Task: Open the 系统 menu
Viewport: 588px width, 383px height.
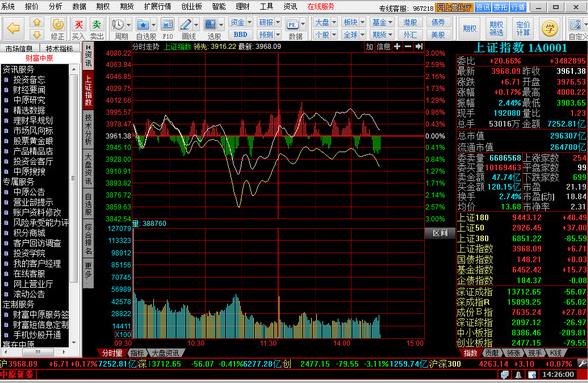Action: pyautogui.click(x=8, y=6)
